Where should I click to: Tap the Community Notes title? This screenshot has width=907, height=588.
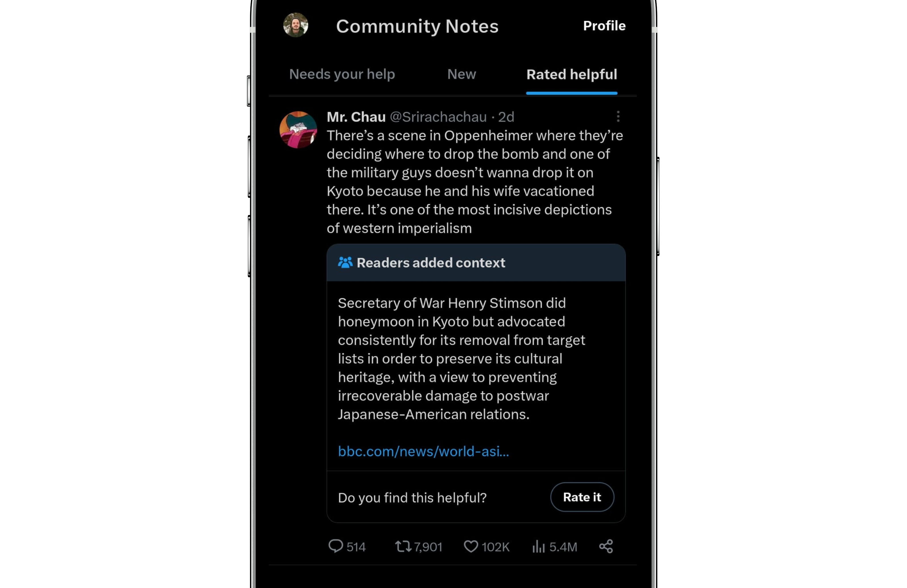(x=417, y=26)
